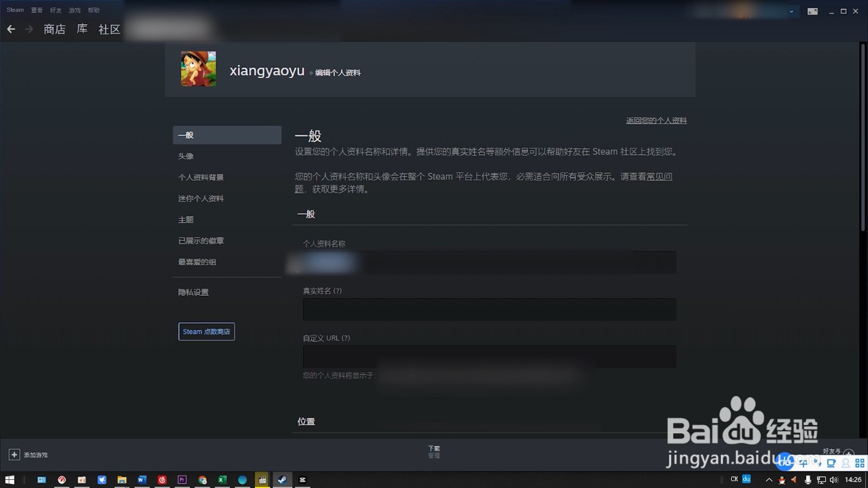Click 返回您的个人资料 link

pyautogui.click(x=656, y=120)
